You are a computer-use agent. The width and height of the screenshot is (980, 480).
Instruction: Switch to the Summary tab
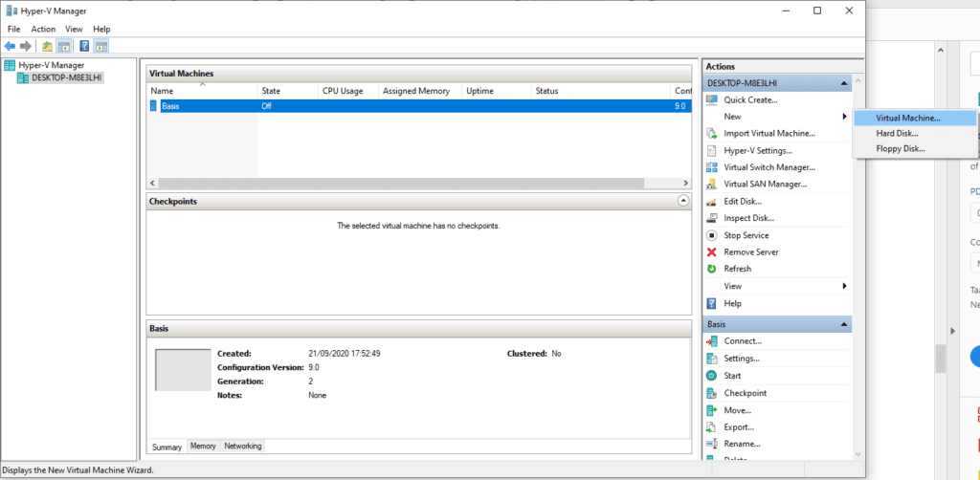[167, 447]
